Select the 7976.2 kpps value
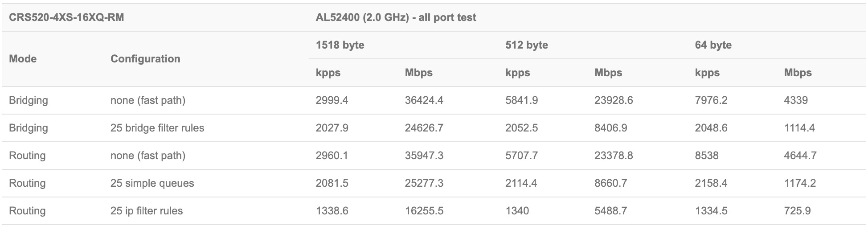This screenshot has width=868, height=230. 711,100
